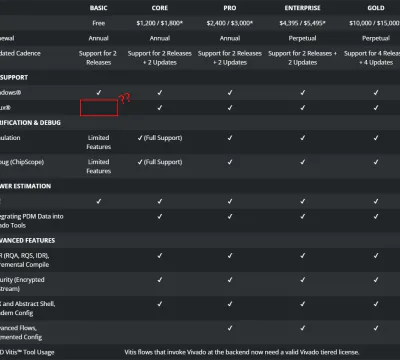Screen dimensions: 400x360
Task: Click the GOLD checkmark in the PDM Data row
Action: click(376, 216)
